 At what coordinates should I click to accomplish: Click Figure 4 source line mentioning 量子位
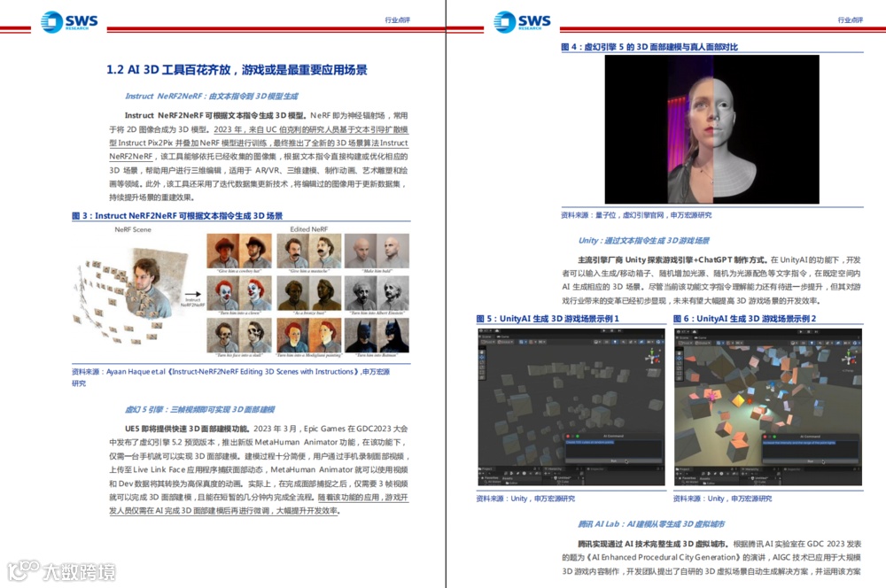pyautogui.click(x=636, y=215)
